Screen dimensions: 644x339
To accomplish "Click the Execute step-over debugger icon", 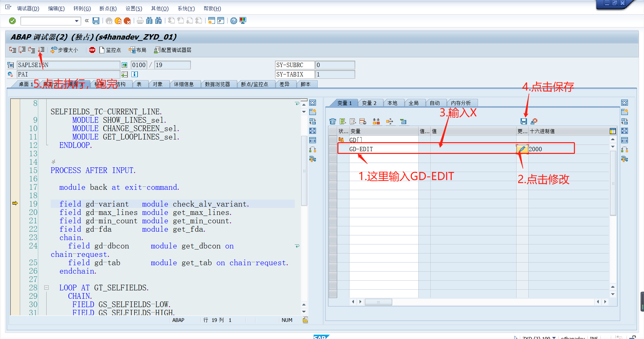I will [22, 50].
